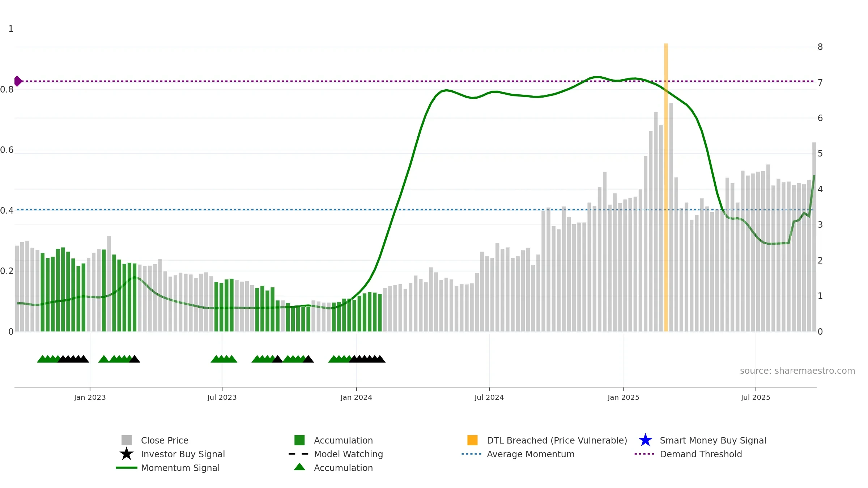This screenshot has width=868, height=488.
Task: Toggle the Demand Threshold legend label
Action: click(701, 454)
